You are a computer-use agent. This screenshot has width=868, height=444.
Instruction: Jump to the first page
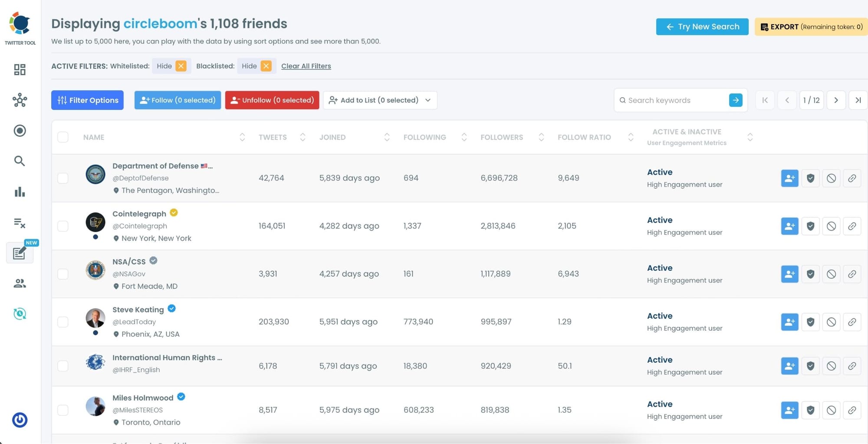pos(765,100)
